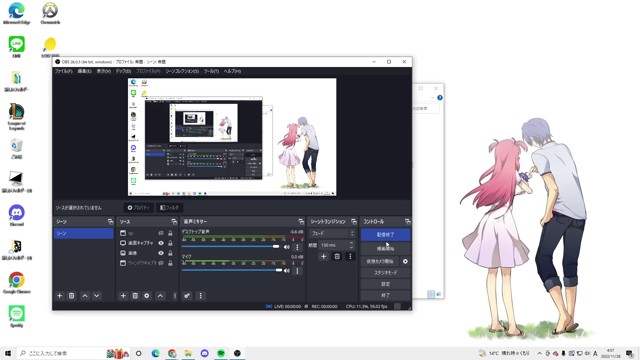
Task: Open advanced audio properties gear in mixer
Action: (x=187, y=296)
